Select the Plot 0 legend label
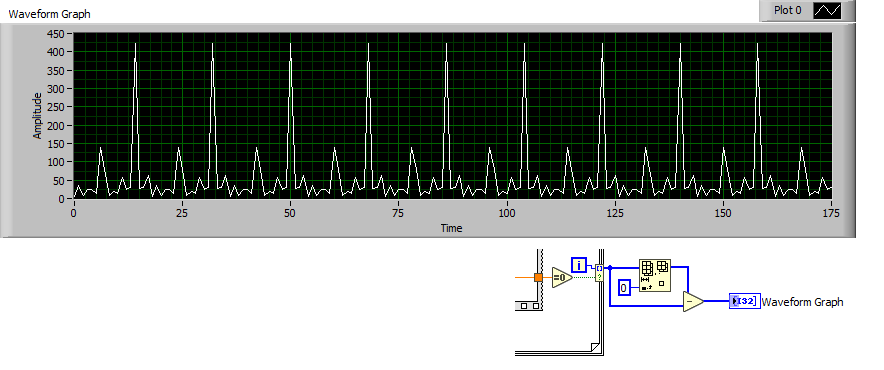Screen dimensions: 884x370 [787, 10]
